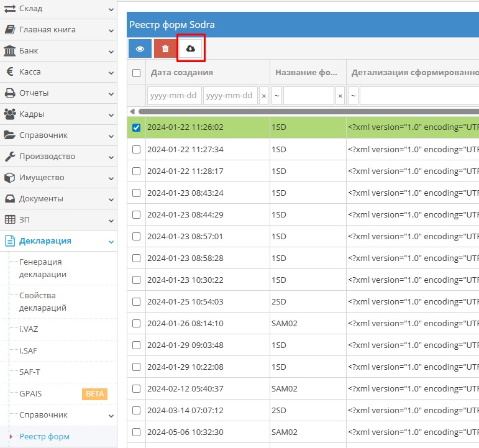Click the Производство wrench icon in sidebar
479x448 pixels.
click(9, 157)
